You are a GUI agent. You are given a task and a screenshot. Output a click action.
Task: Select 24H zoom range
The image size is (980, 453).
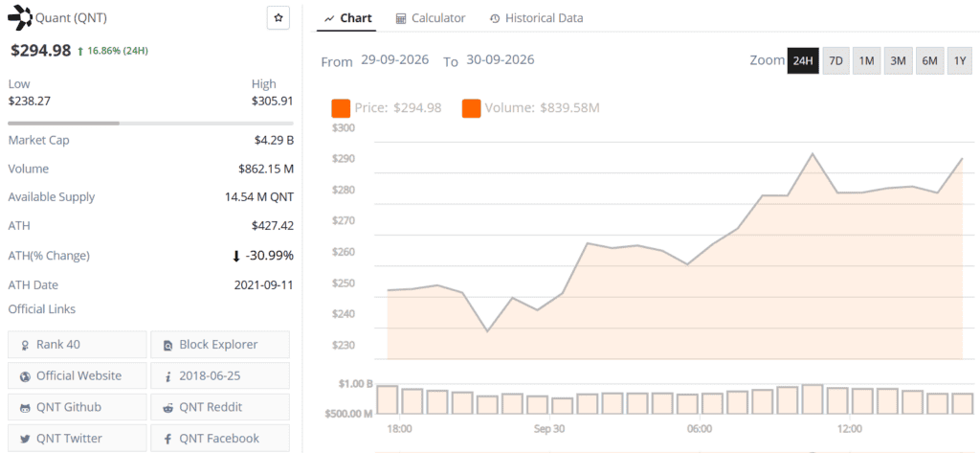click(803, 60)
